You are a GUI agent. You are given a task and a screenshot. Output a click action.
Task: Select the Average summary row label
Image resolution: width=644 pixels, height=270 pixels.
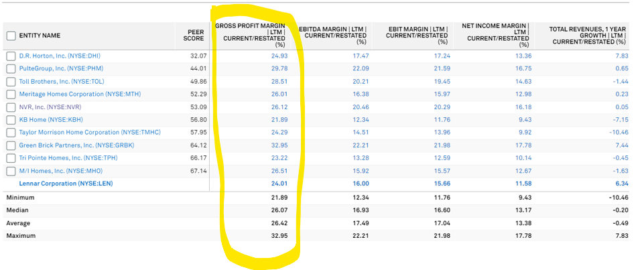point(18,223)
